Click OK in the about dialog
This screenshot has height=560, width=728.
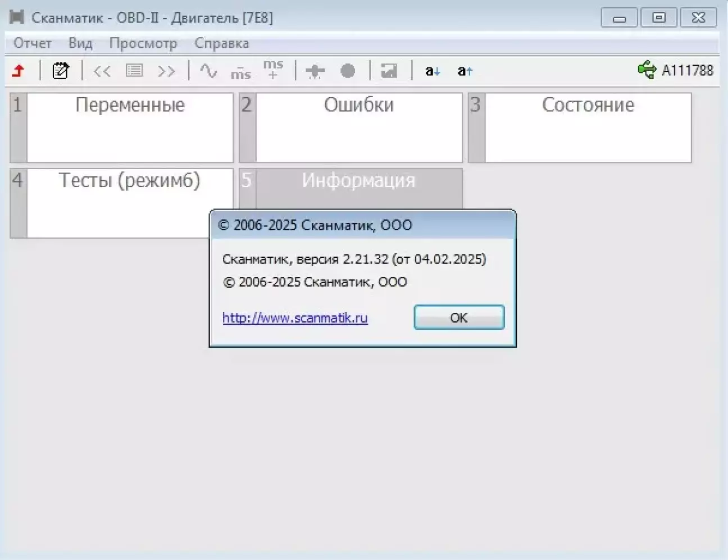pyautogui.click(x=459, y=317)
